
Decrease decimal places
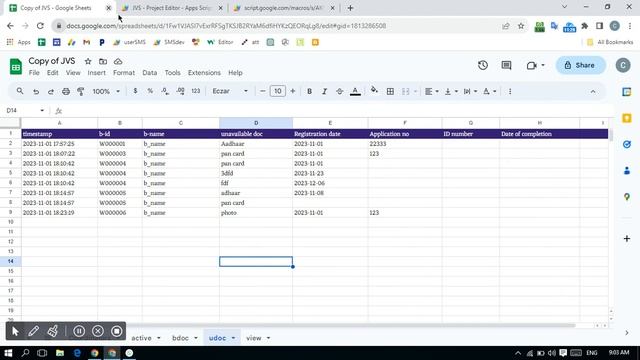click(x=165, y=91)
